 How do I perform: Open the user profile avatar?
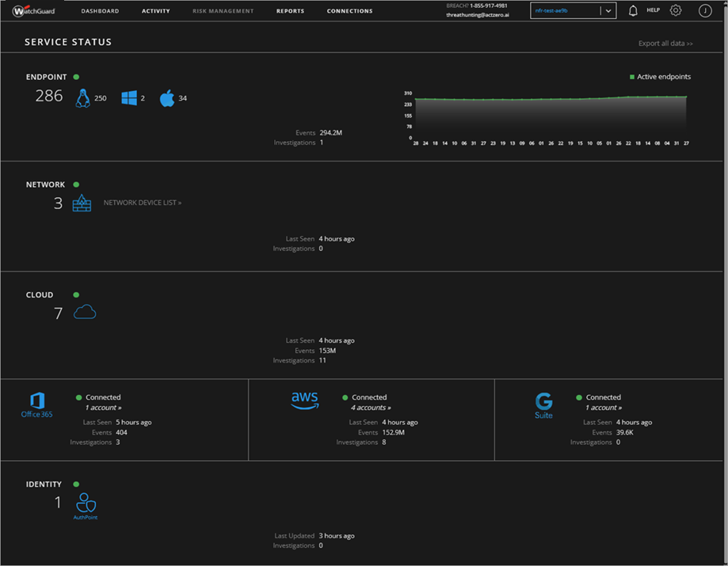pyautogui.click(x=705, y=10)
